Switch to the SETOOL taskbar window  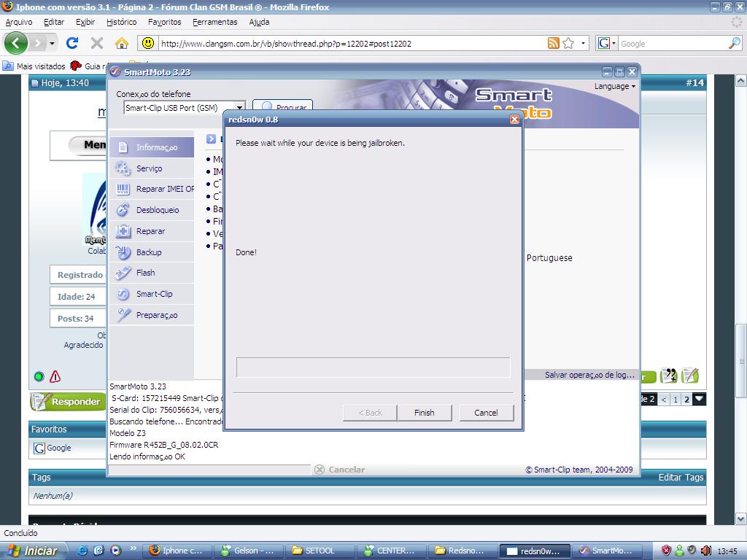click(320, 551)
